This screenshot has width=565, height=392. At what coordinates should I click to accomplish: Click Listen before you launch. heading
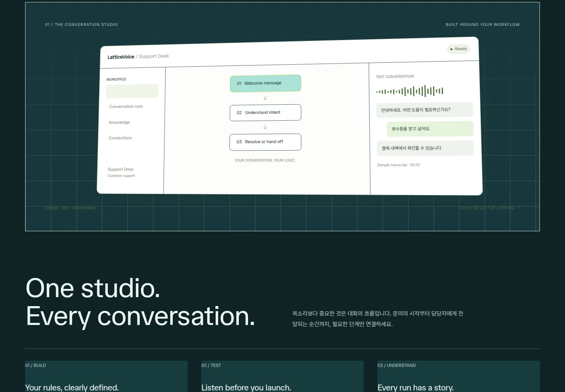point(246,387)
